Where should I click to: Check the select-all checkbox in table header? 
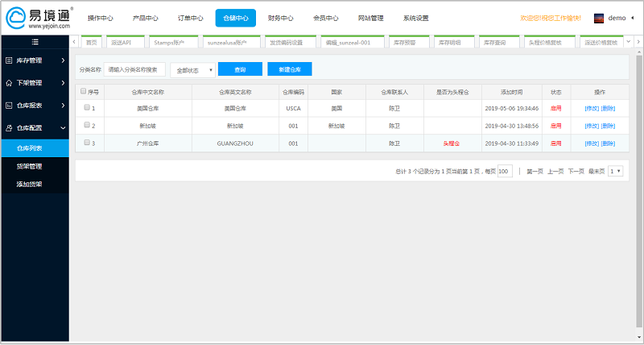(x=84, y=92)
